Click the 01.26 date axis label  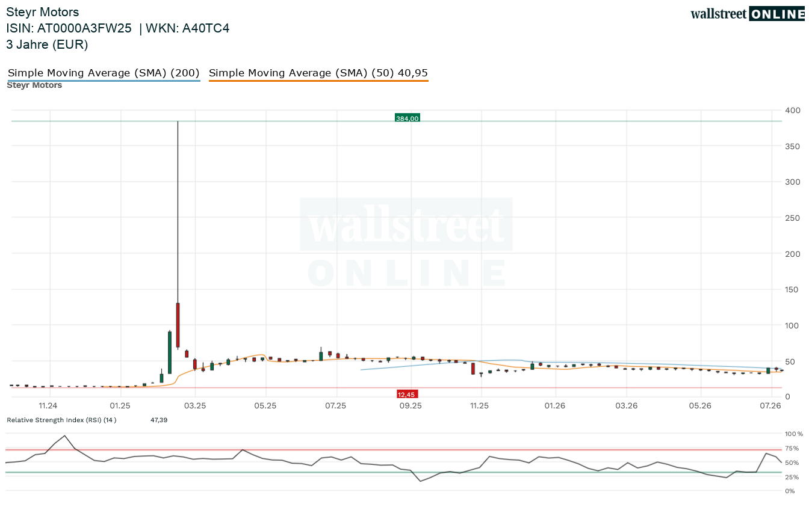[554, 406]
